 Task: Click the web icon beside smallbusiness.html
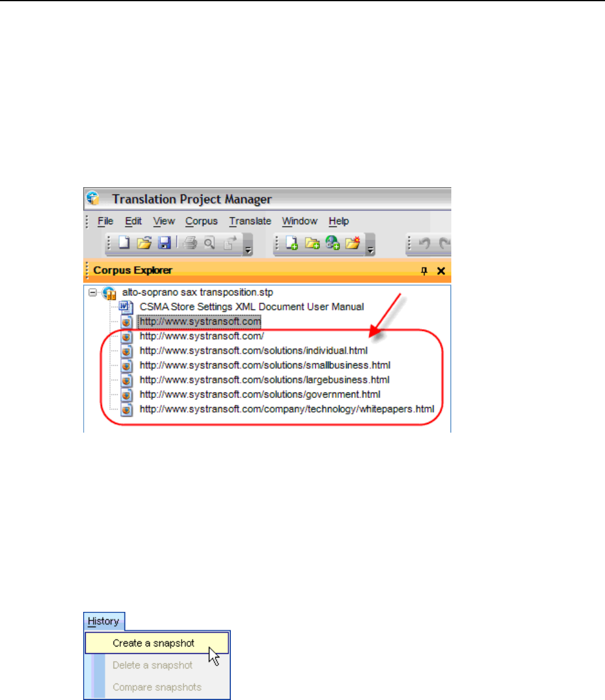pos(127,366)
